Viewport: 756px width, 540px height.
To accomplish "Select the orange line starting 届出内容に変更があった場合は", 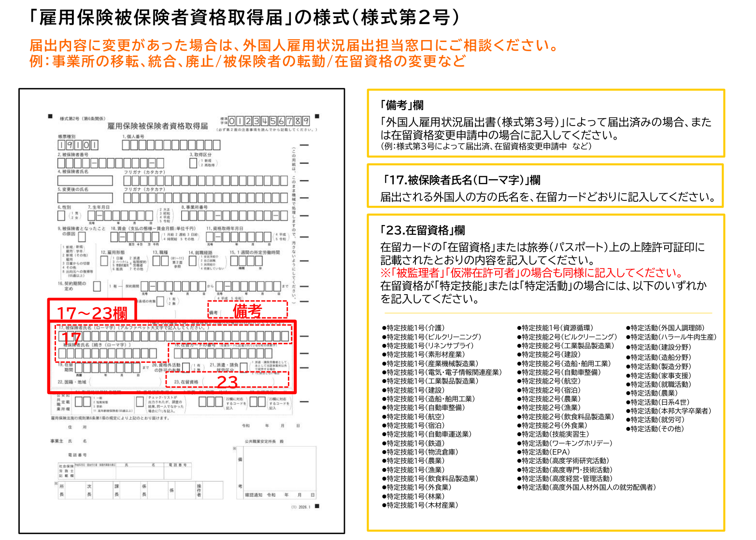I will pyautogui.click(x=294, y=45).
